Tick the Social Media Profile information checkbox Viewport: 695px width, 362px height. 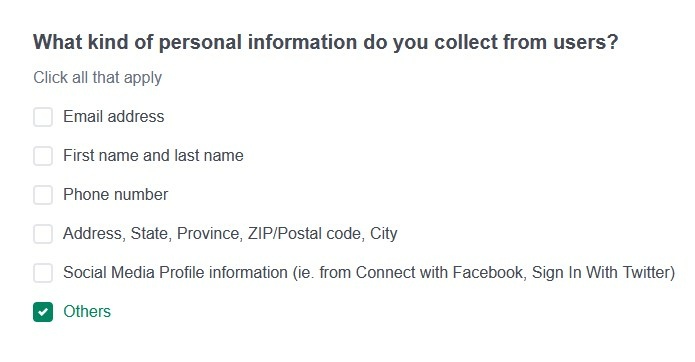click(43, 273)
